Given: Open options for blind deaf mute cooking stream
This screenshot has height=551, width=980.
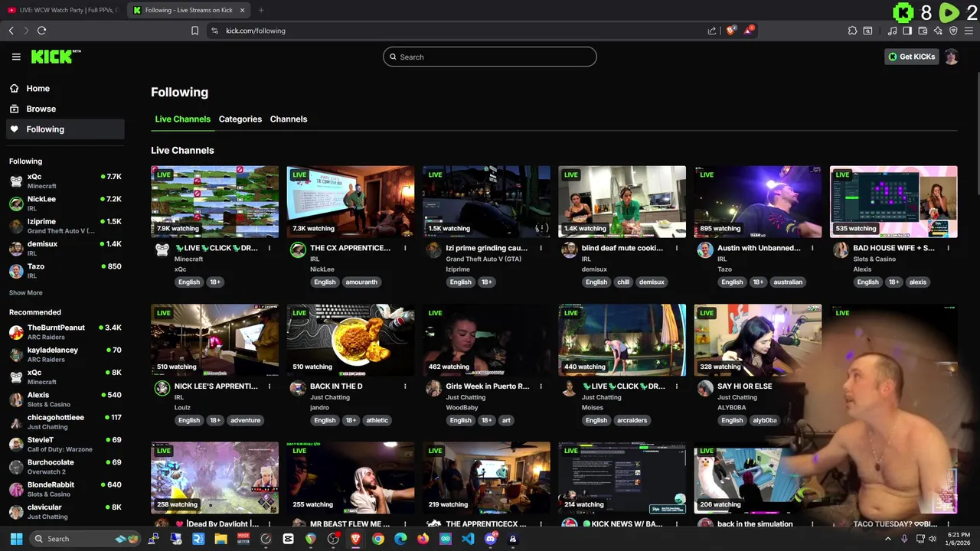Looking at the screenshot, I should click(x=676, y=248).
